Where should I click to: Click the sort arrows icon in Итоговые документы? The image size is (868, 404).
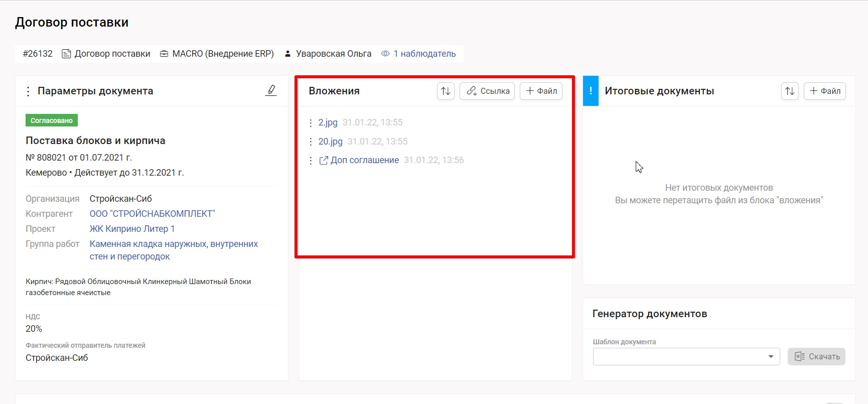pos(790,91)
